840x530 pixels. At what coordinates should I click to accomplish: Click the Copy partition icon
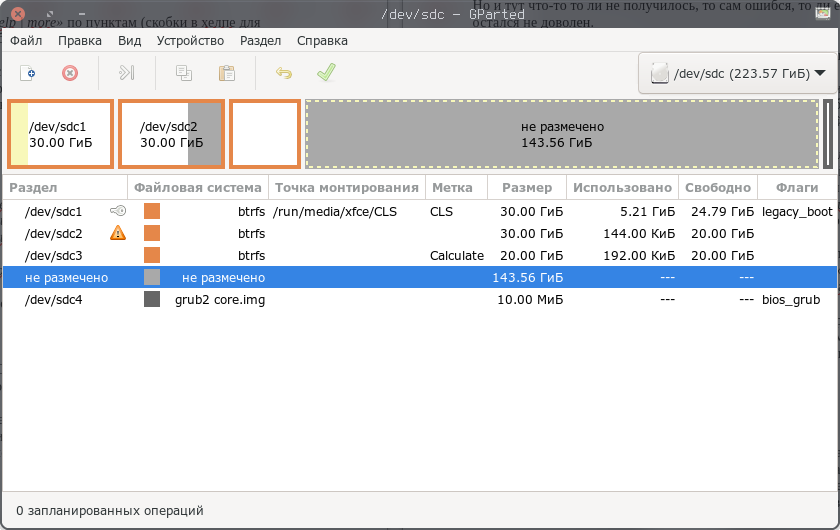[x=184, y=73]
